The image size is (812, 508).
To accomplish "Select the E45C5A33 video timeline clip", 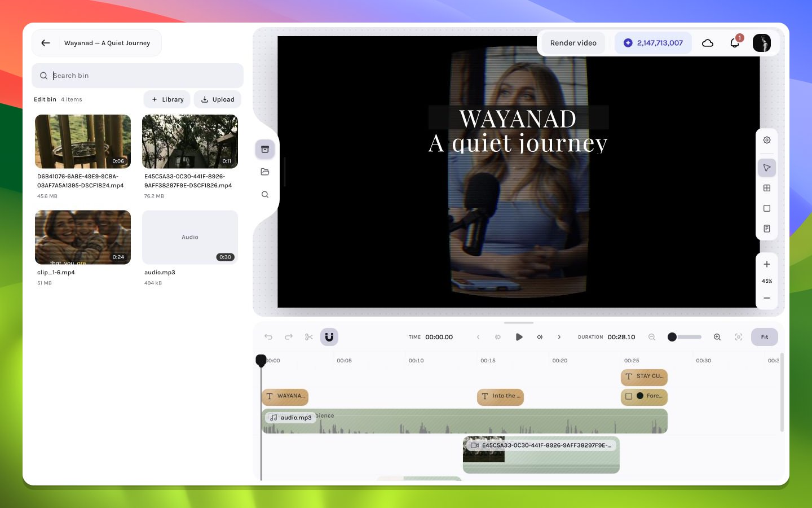I will click(541, 455).
